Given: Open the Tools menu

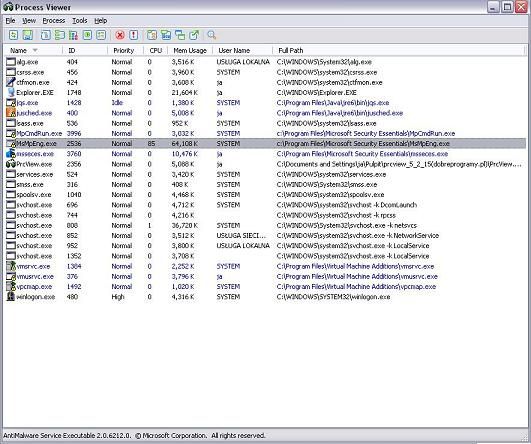Looking at the screenshot, I should point(80,21).
